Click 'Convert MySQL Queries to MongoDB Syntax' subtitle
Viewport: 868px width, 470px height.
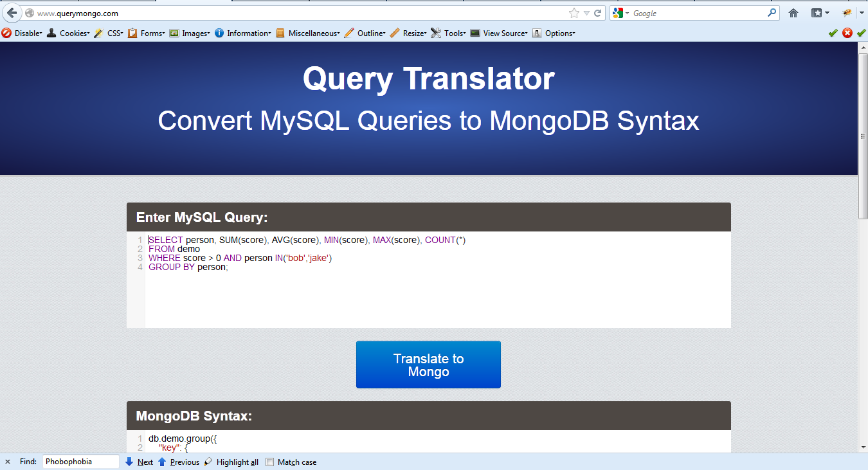(x=429, y=120)
